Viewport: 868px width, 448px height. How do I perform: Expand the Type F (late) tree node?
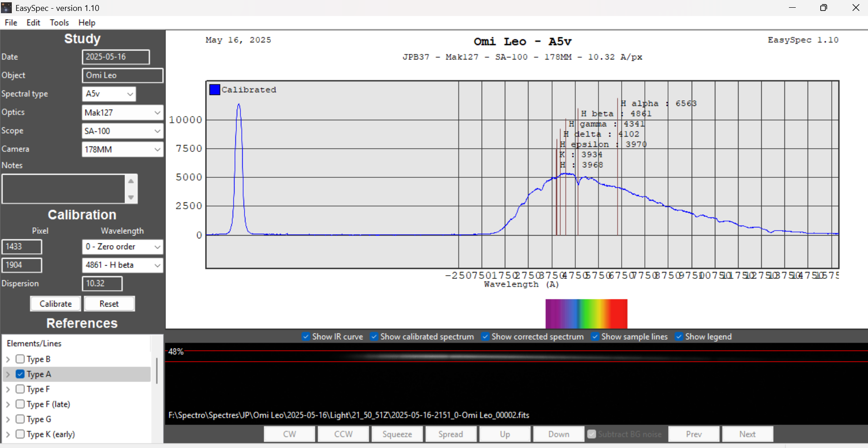[8, 404]
